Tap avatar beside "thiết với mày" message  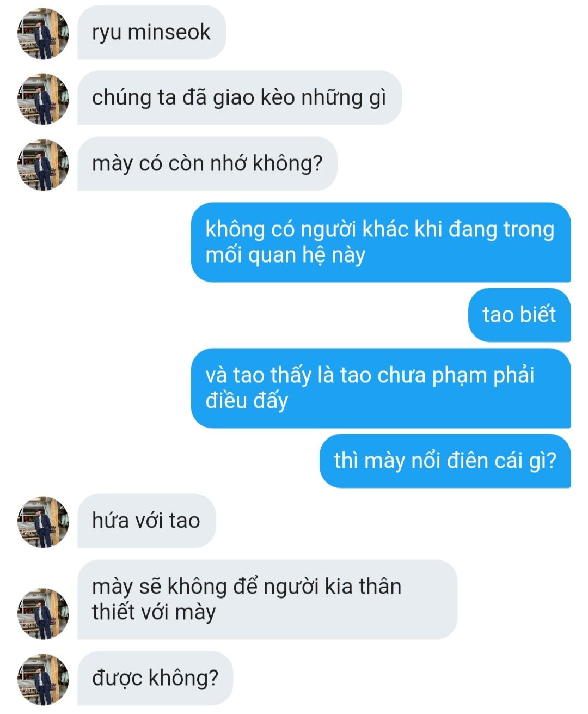pos(44,614)
